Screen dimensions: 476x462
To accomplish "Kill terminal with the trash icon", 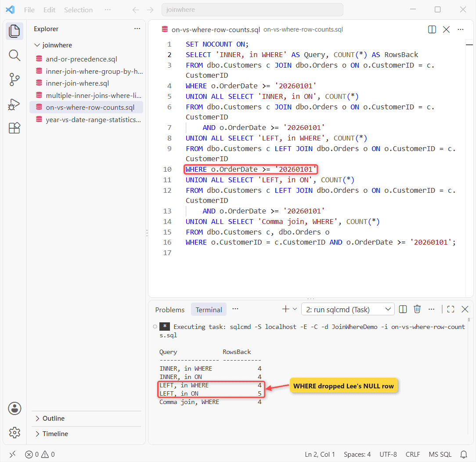I will 417,309.
